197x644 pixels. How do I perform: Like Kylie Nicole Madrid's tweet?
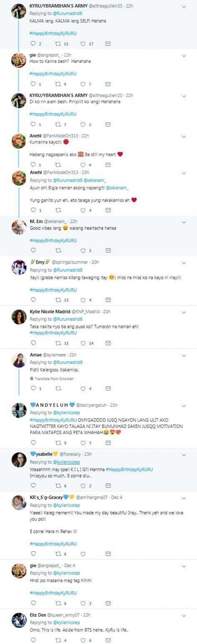83,343
